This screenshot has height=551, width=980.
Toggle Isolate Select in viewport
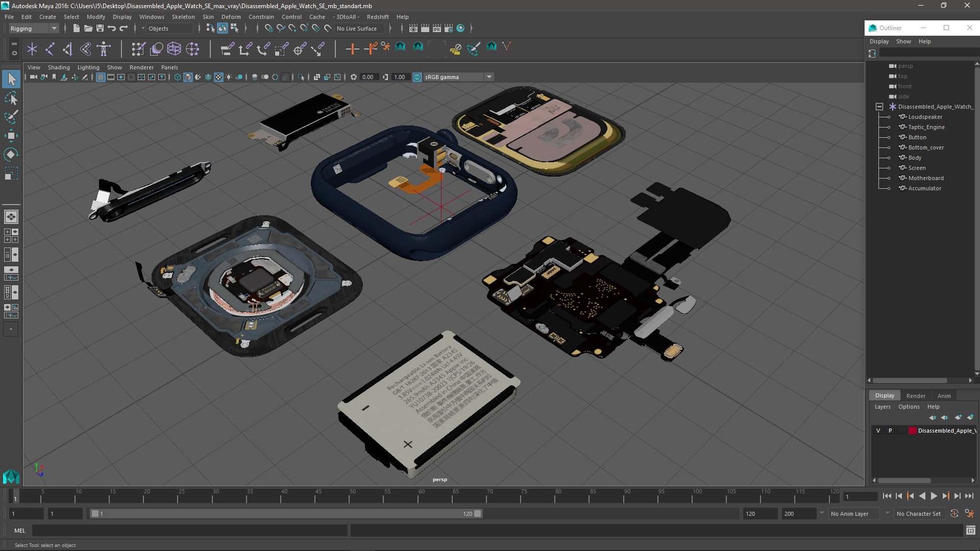[x=301, y=77]
